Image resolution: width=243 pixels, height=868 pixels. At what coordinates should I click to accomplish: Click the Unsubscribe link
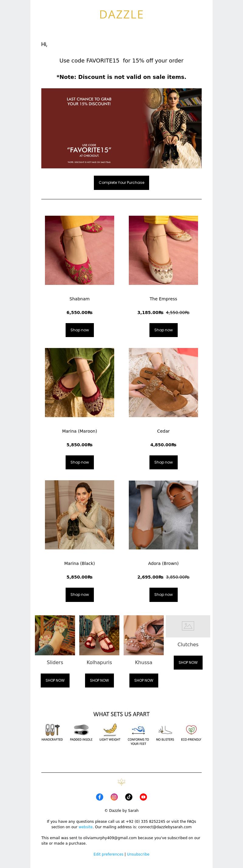coord(138,854)
